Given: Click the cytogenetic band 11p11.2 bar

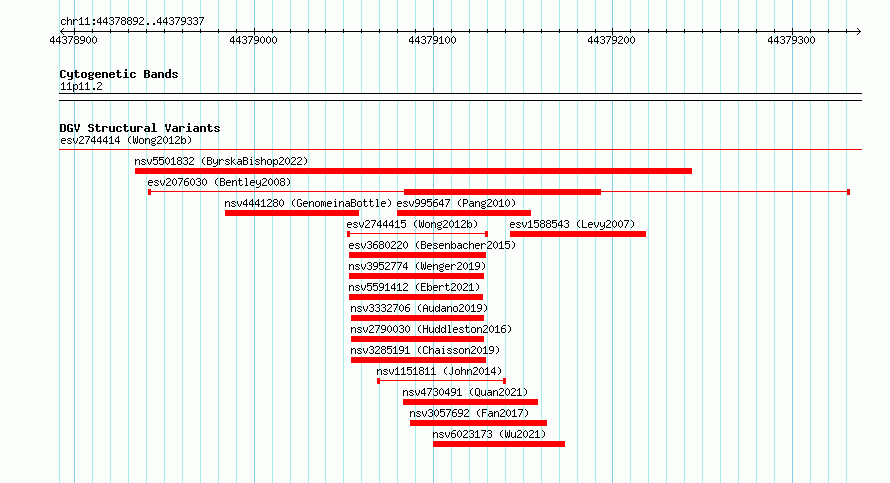Looking at the screenshot, I should (460, 97).
